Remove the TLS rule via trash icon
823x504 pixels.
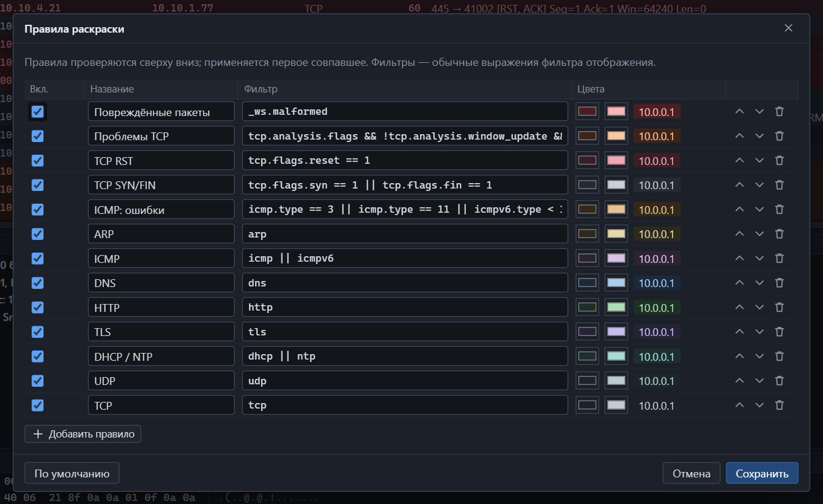(779, 332)
